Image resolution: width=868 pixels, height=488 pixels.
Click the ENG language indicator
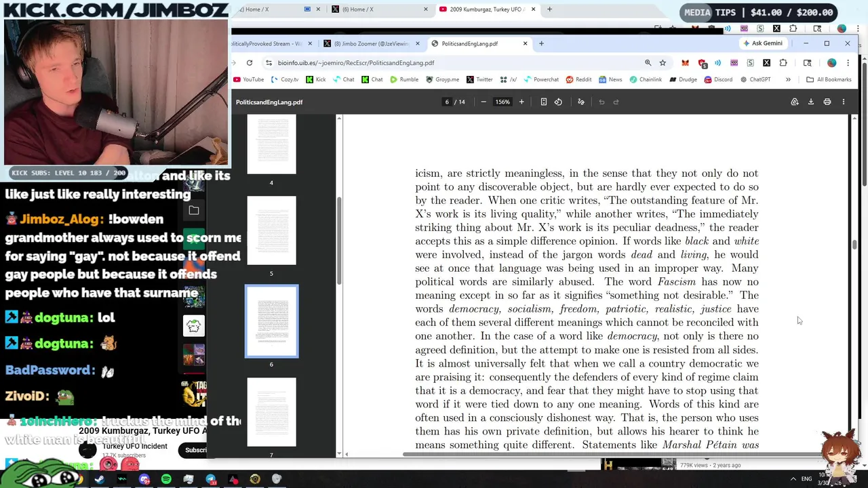tap(806, 479)
